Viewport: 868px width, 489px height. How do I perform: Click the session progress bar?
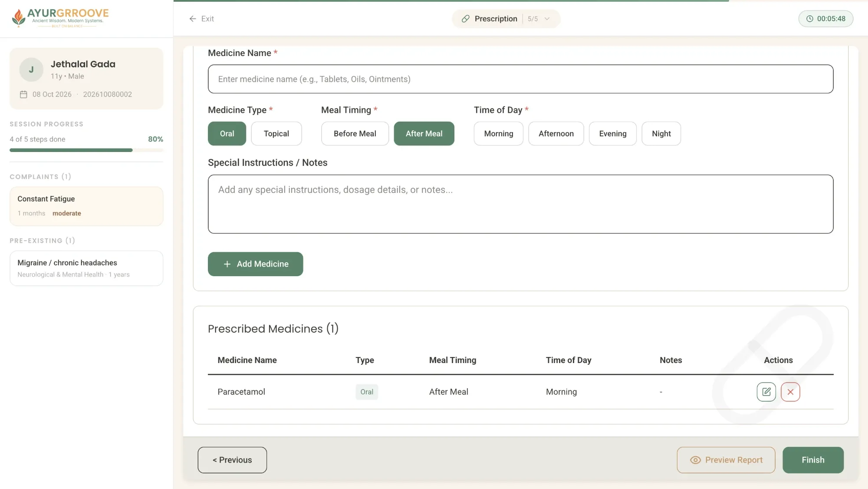pos(86,150)
